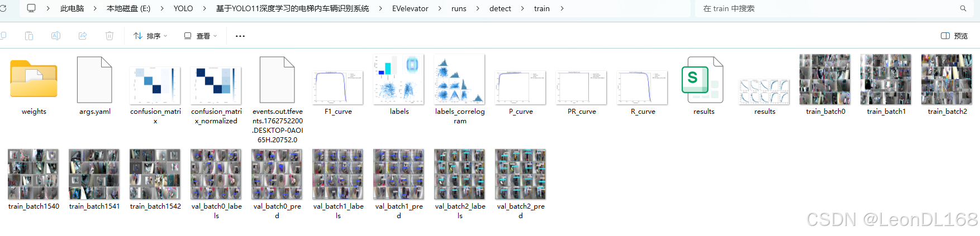
Task: Navigate to 基于YOLO11深度学习 breadcrumb folder
Action: 292,8
